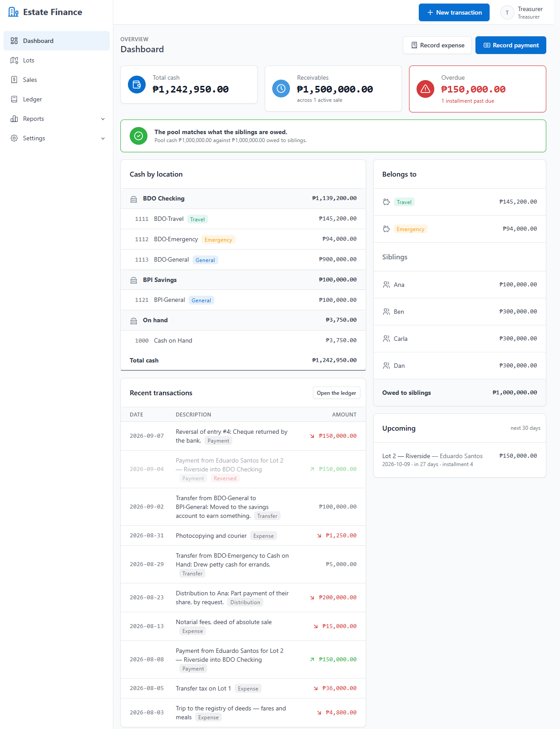Image resolution: width=560 pixels, height=729 pixels.
Task: Go to Lots in the sidebar
Action: coord(57,60)
